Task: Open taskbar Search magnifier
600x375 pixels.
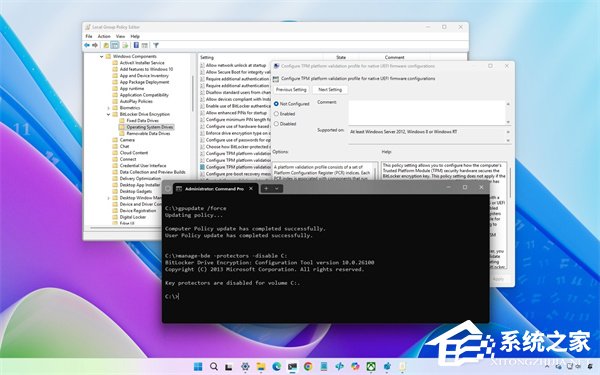Action: [x=214, y=367]
